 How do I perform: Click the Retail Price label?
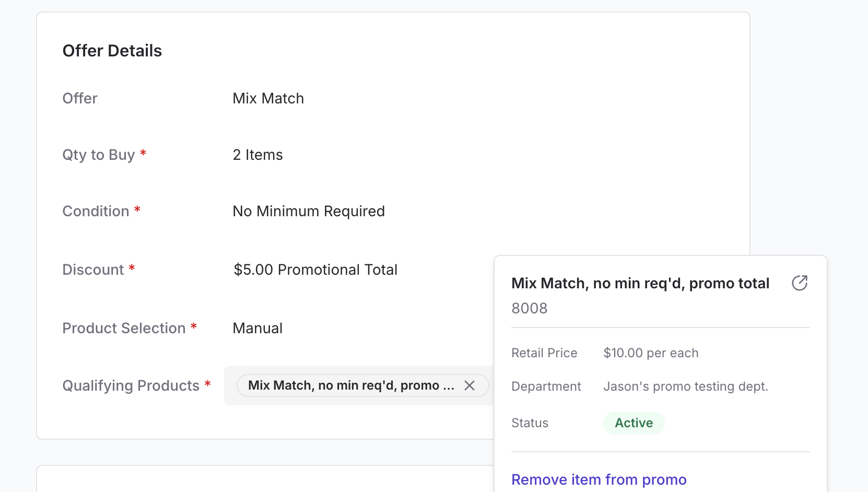545,353
